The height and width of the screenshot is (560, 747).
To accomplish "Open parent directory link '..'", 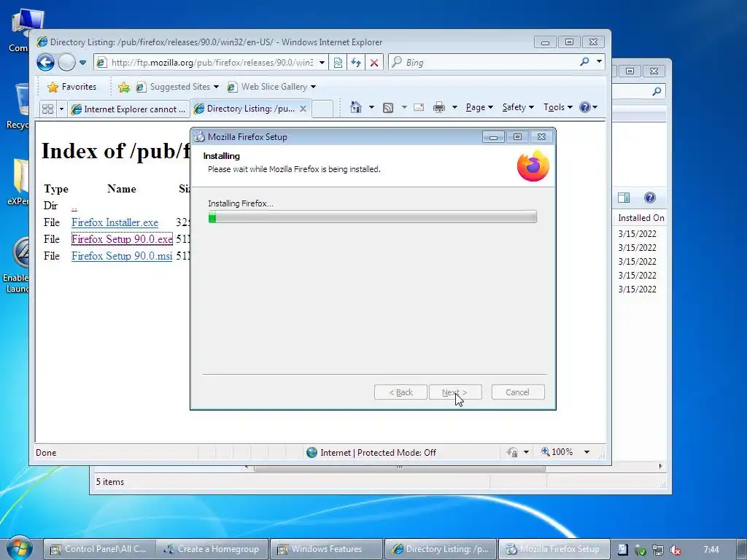I will pos(74,206).
